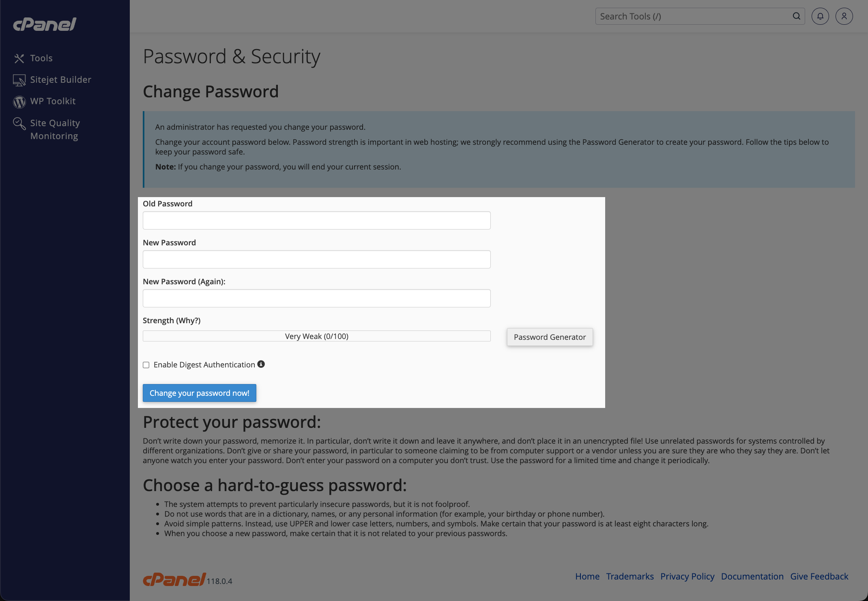868x601 pixels.
Task: Click into the New Password field
Action: tap(316, 259)
